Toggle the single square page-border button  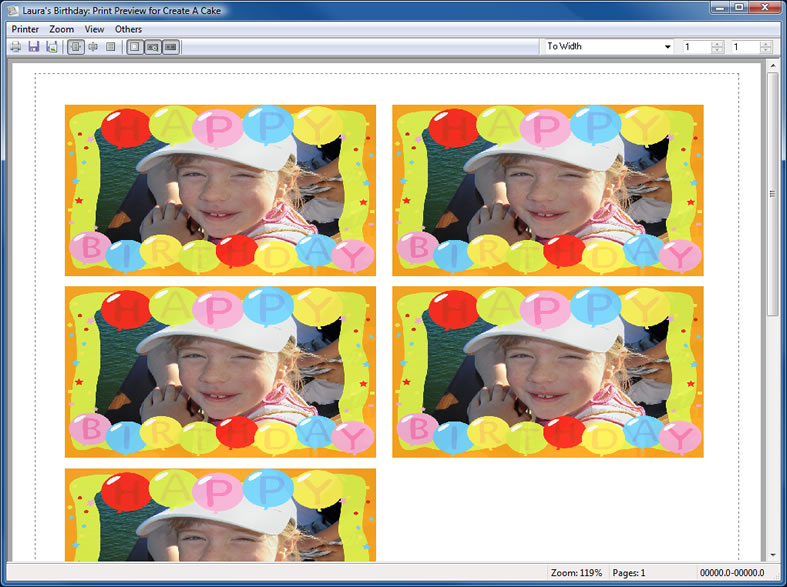tap(135, 47)
